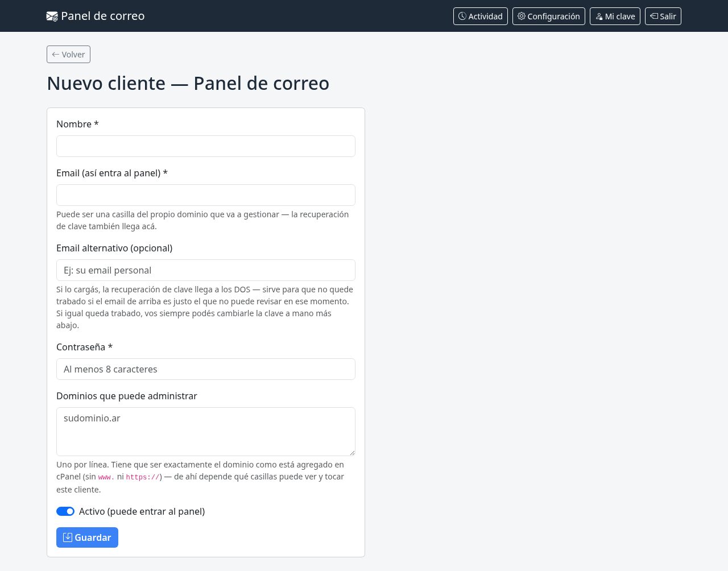Focus the Contraseña input field
This screenshot has height=571, width=728.
click(x=206, y=369)
